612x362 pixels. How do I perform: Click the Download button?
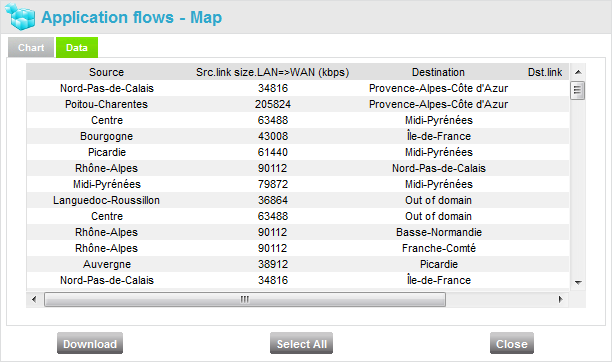[90, 343]
